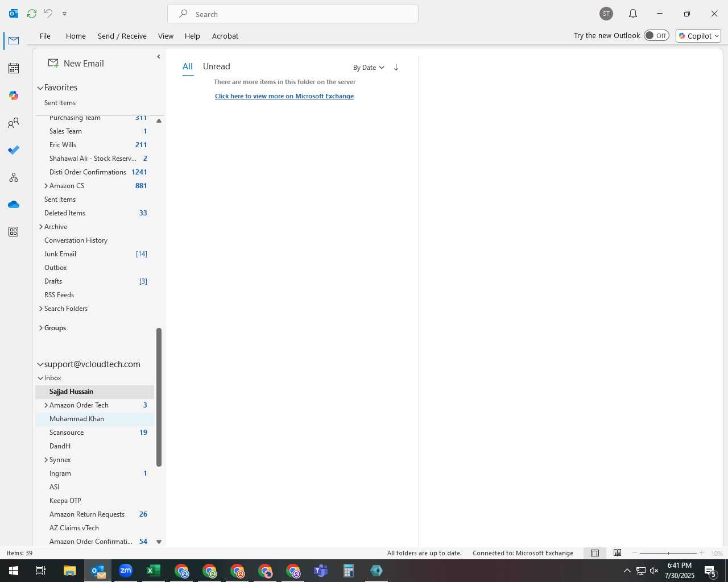Screen dimensions: 728x582
Task: Open Excel from the taskbar
Action: [154, 571]
